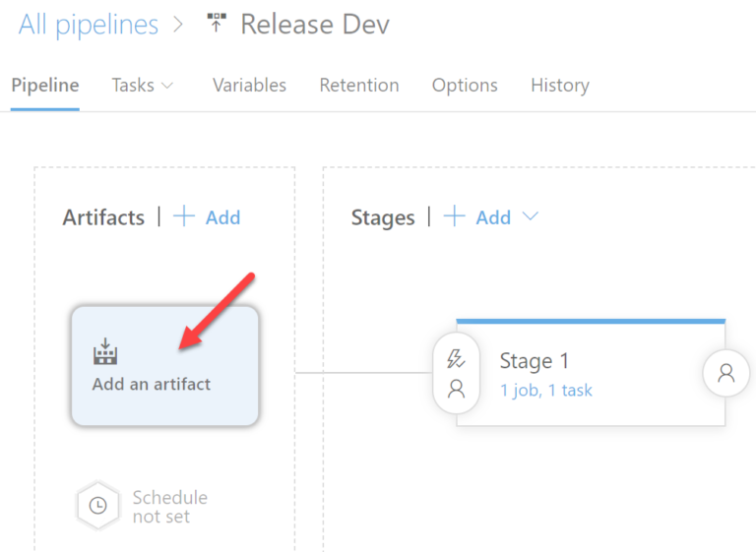Go to the Retention tab

[359, 86]
